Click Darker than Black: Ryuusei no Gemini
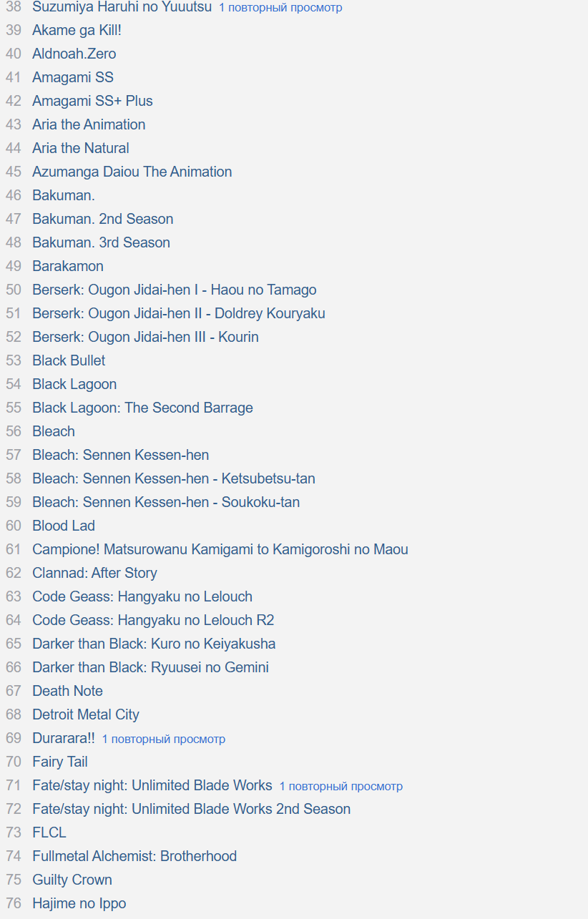Viewport: 588px width, 919px height. [x=150, y=667]
